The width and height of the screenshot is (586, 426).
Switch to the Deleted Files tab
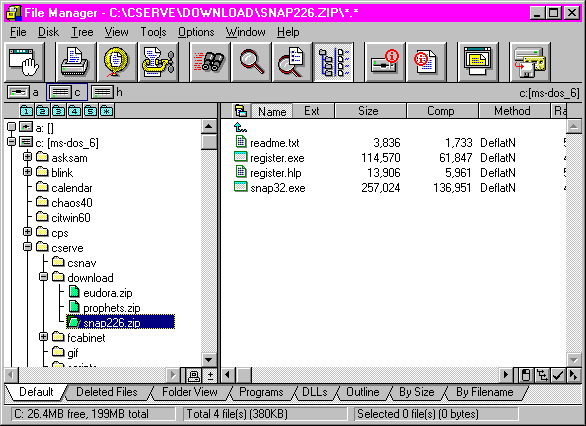click(107, 392)
